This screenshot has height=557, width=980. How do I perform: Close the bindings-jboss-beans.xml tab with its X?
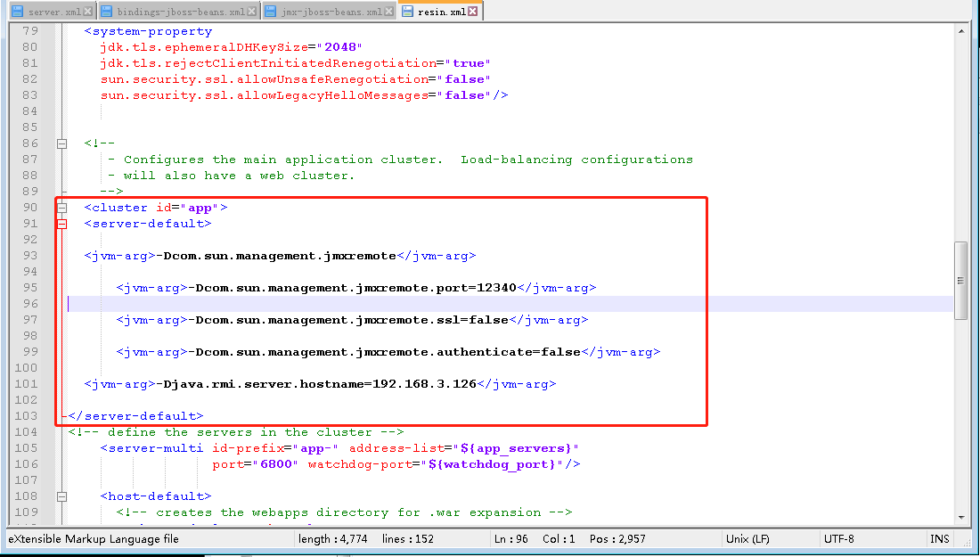click(251, 12)
